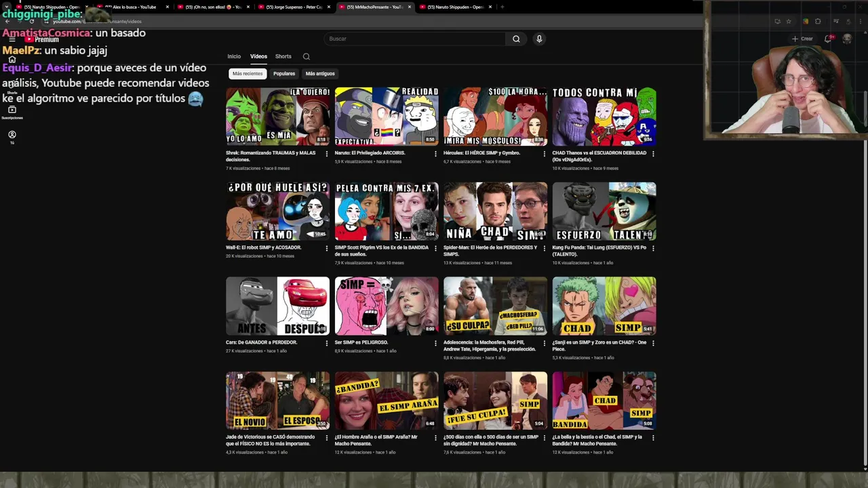
Task: Open the Zoro CHAD Sanji SIMP thumbnail
Action: (x=604, y=306)
